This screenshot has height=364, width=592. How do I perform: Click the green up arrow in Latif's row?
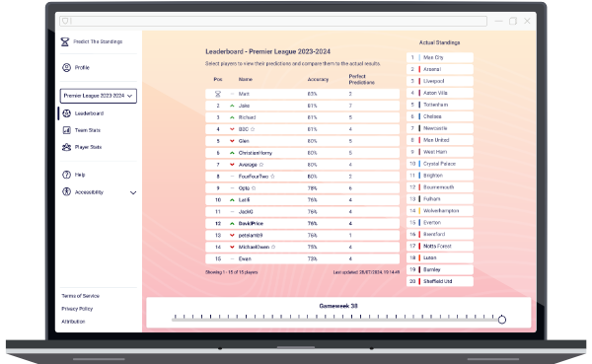(232, 199)
